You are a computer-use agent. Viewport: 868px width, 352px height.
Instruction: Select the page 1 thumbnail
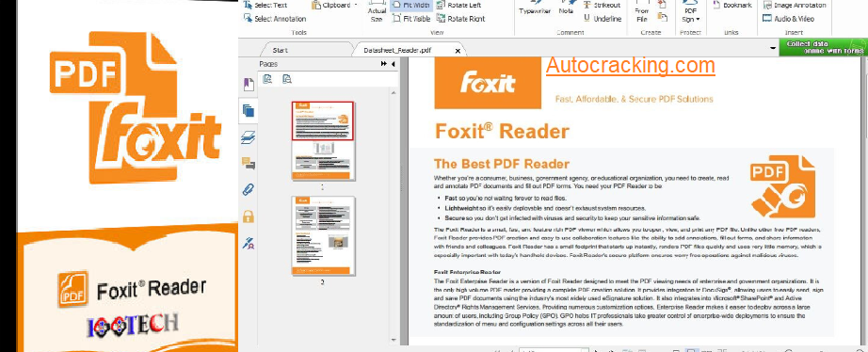point(323,140)
